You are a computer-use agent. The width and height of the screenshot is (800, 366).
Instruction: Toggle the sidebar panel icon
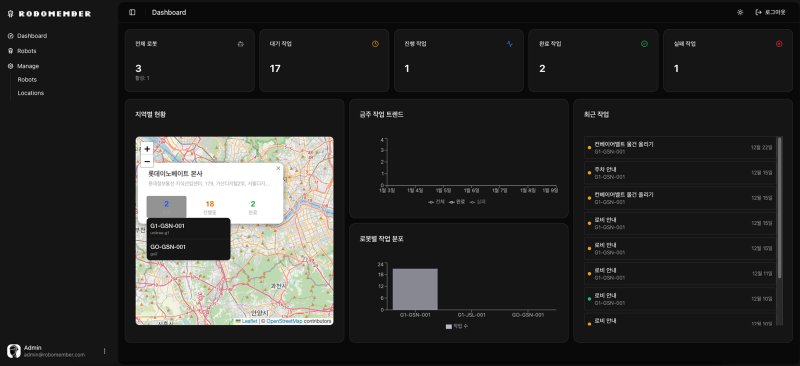pos(132,12)
